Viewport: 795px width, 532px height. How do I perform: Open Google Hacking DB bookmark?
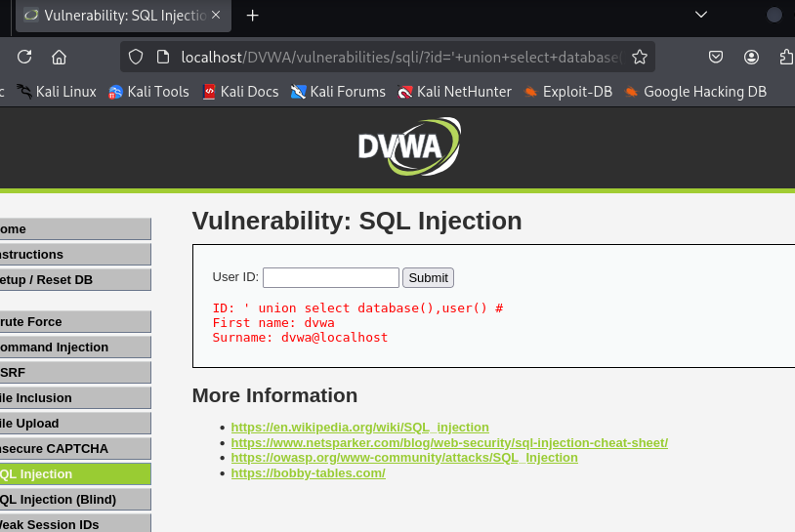(x=694, y=92)
